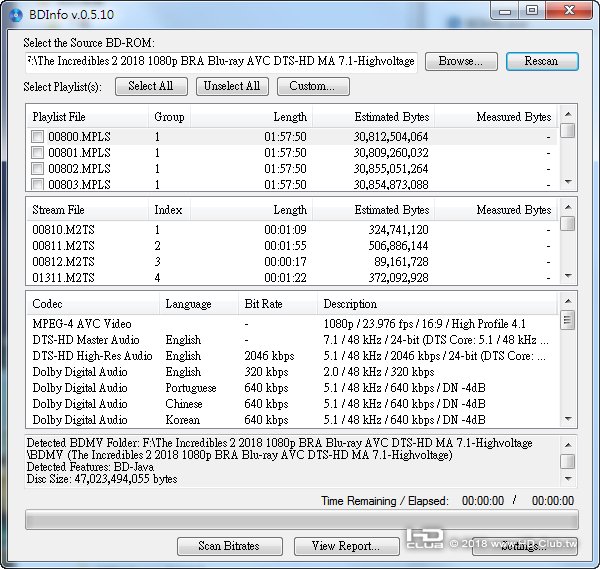Image resolution: width=600 pixels, height=569 pixels.
Task: Select the DTS-HD High-Res Audio row
Action: [x=292, y=356]
